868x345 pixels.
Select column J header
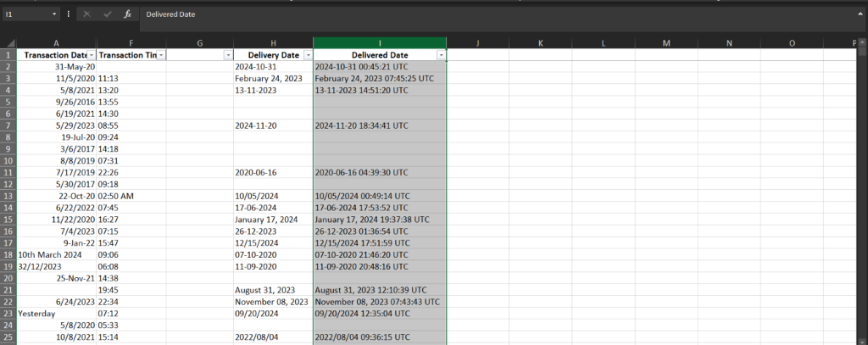(x=477, y=43)
